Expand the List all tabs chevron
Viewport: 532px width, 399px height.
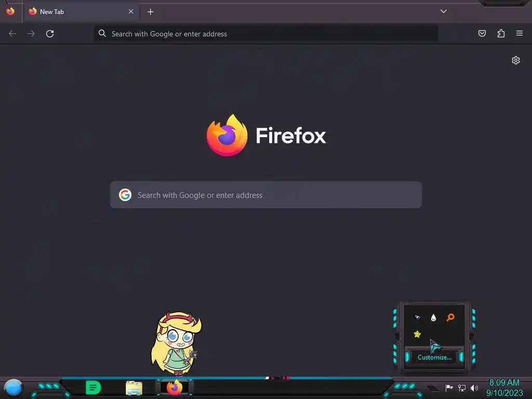click(444, 11)
